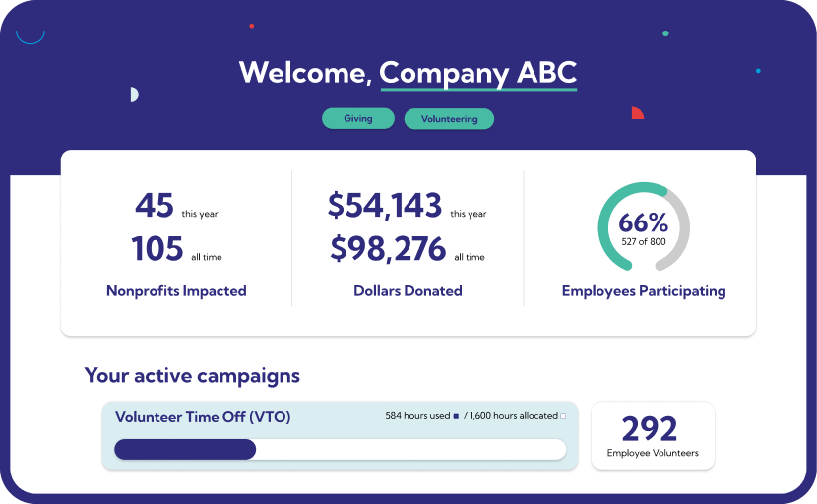817x504 pixels.
Task: Select the 292 Employee Volunteers card
Action: coord(653,435)
